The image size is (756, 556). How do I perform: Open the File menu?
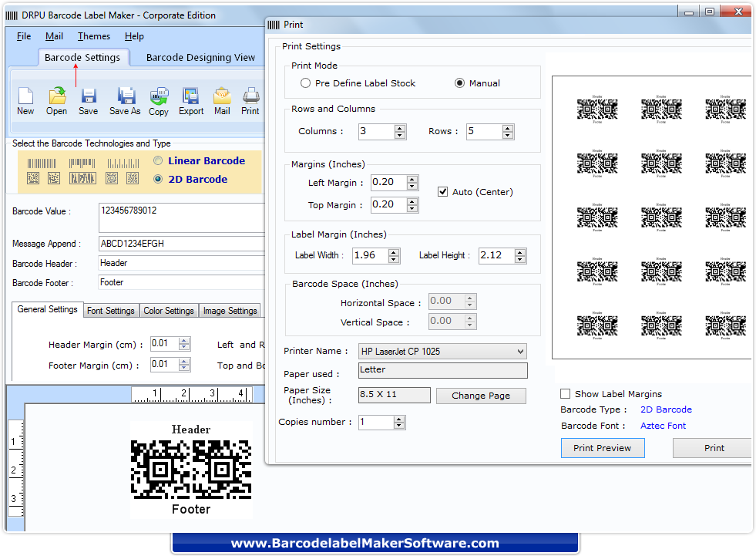(x=24, y=36)
